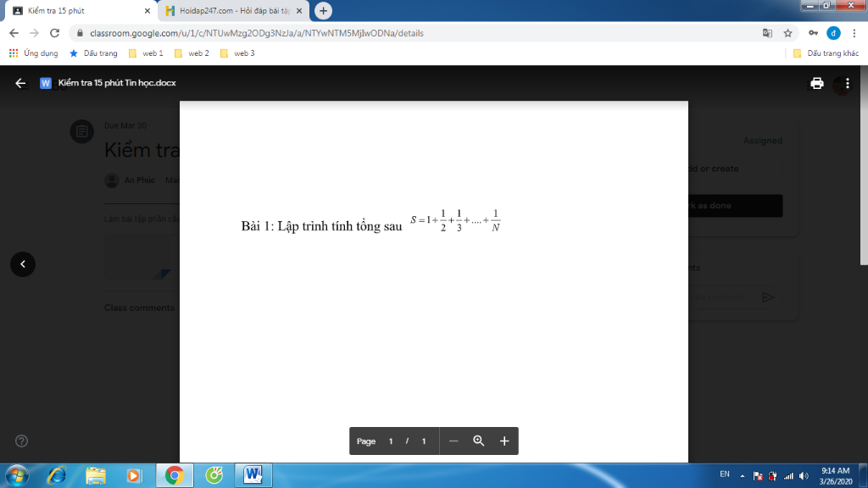Open the Chrome profile avatar
The width and height of the screenshot is (868, 488).
tap(833, 33)
